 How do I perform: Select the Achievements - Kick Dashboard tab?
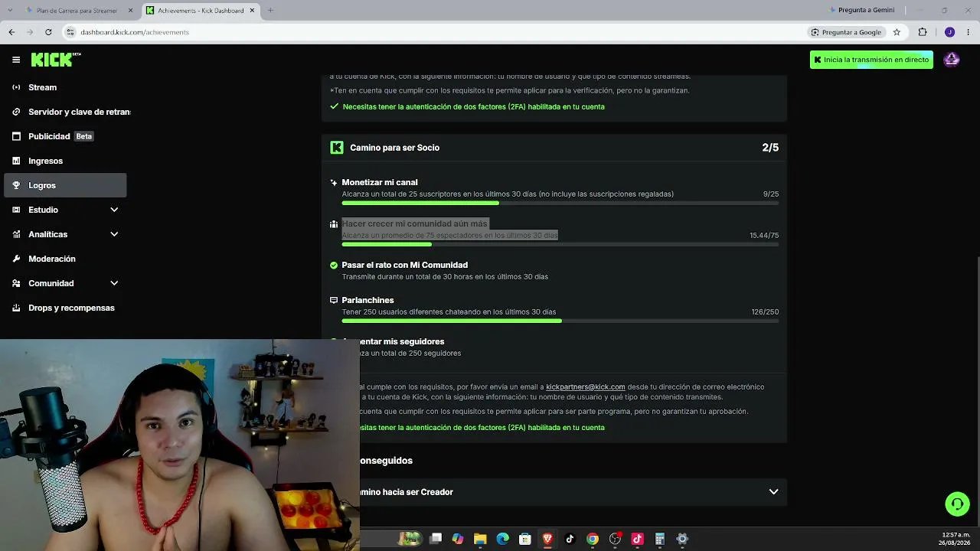click(201, 11)
